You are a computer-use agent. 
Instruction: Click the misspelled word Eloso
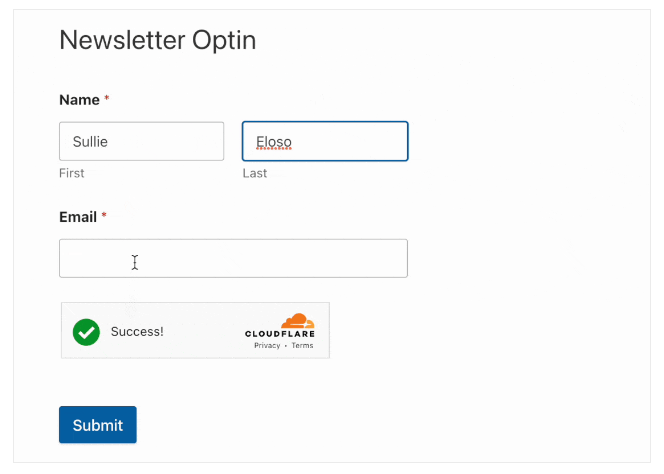273,142
